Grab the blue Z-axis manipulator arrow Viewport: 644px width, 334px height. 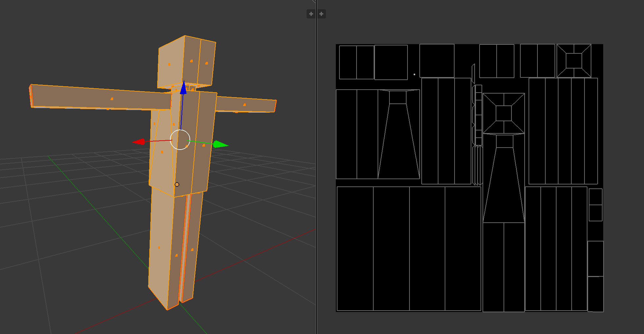click(x=183, y=88)
